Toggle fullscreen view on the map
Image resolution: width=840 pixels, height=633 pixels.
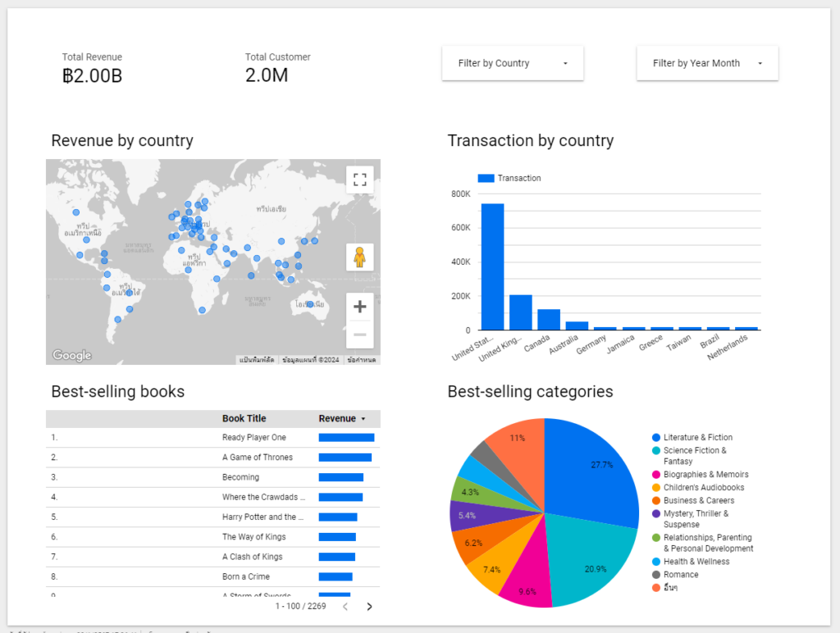click(359, 180)
